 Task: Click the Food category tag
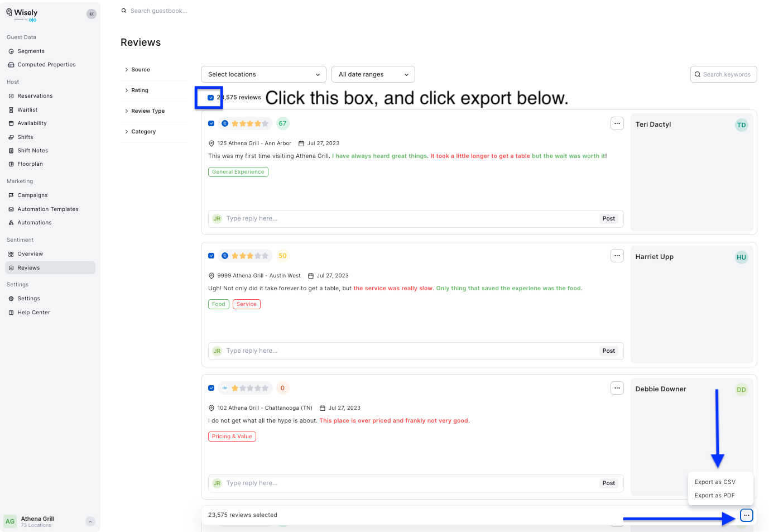pos(219,304)
